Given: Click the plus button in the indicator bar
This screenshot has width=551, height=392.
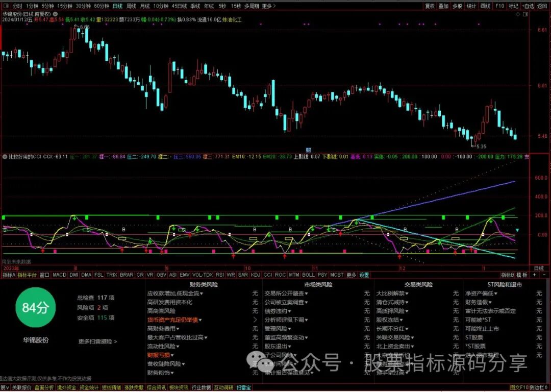Looking at the screenshot, I should (x=535, y=275).
